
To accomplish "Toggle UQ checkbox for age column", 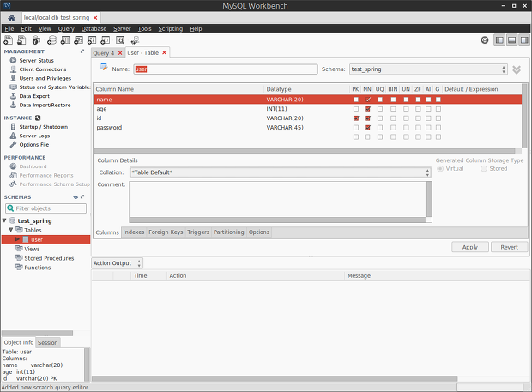I will (380, 109).
